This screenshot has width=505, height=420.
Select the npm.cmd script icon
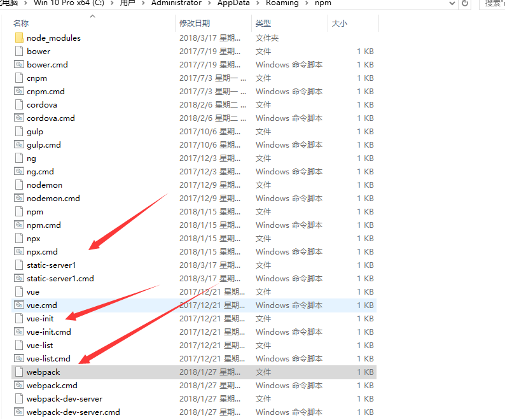(x=19, y=225)
